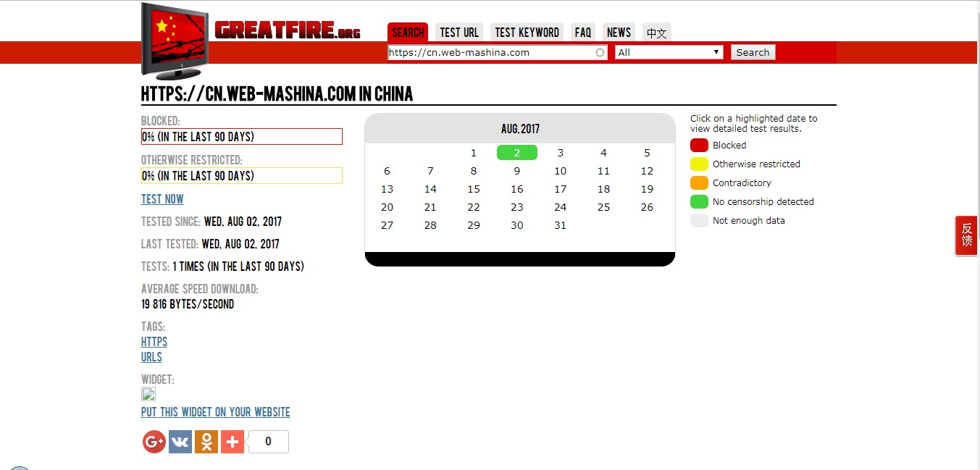Screen dimensions: 980x470
Task: Open the red feedback side tab
Action: (x=966, y=235)
